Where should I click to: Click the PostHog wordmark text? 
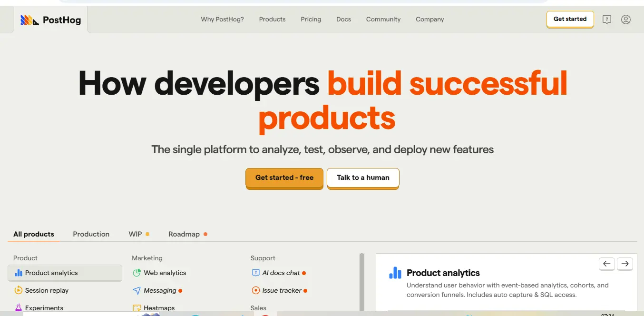[x=62, y=20]
